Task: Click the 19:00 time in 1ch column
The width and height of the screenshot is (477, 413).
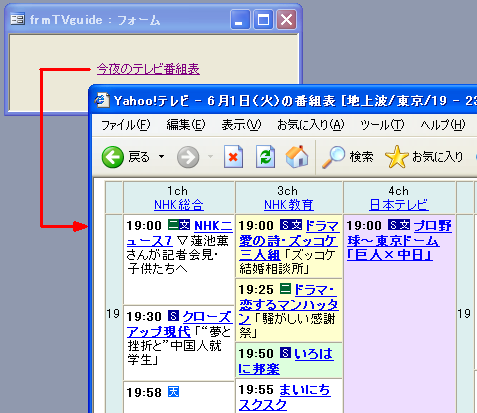Action: [x=144, y=226]
